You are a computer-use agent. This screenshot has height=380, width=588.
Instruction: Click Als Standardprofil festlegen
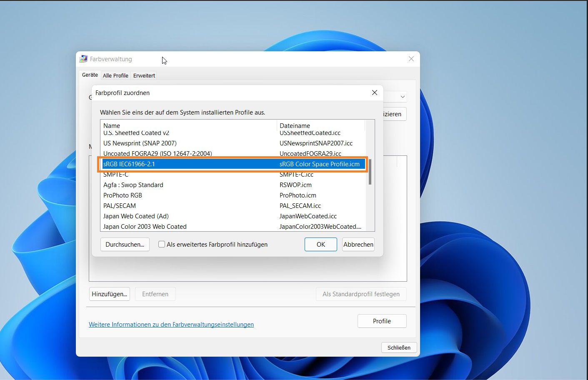tap(361, 294)
